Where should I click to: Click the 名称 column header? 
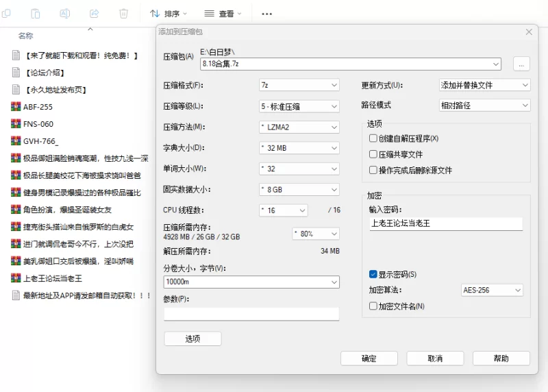[x=25, y=36]
